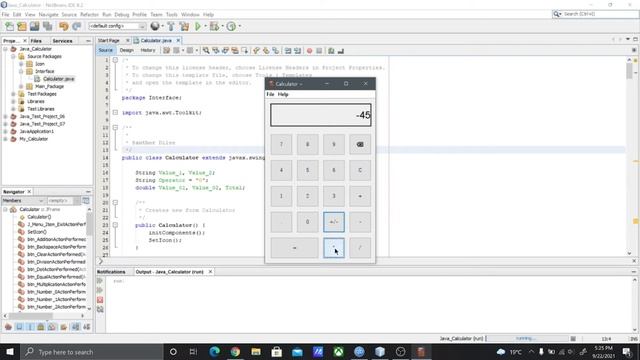Image resolution: width=640 pixels, height=360 pixels.
Task: Open Microsoft Store from the taskbar
Action: (x=276, y=351)
